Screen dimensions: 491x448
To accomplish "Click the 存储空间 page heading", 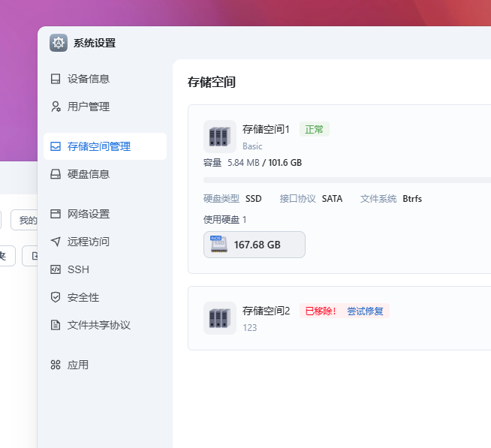I will pyautogui.click(x=212, y=82).
